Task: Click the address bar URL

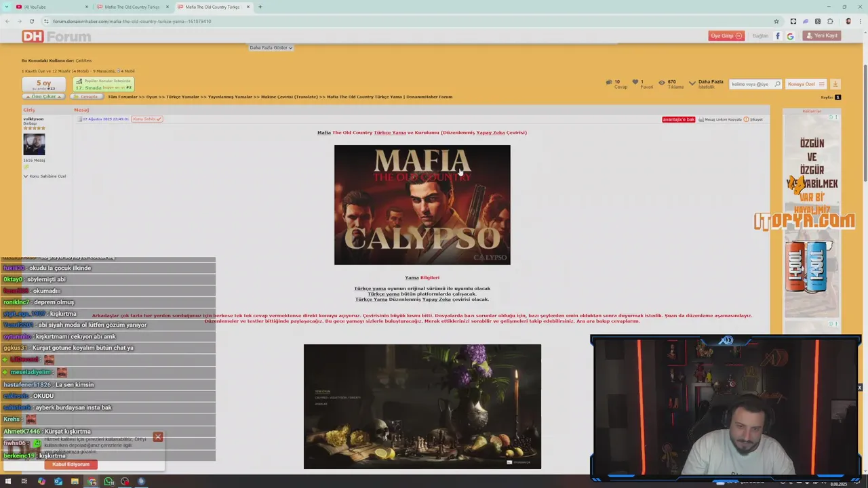Action: click(x=132, y=21)
